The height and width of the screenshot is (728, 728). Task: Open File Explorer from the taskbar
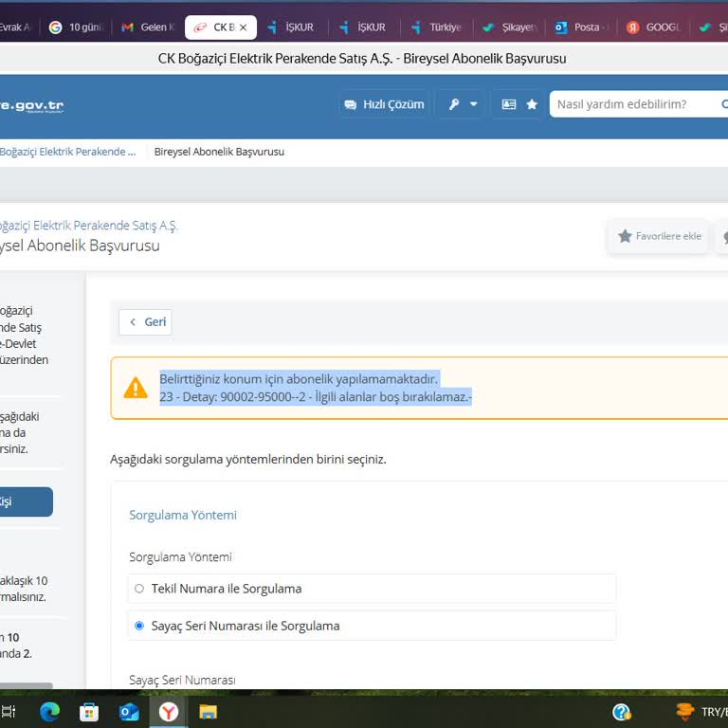click(208, 712)
